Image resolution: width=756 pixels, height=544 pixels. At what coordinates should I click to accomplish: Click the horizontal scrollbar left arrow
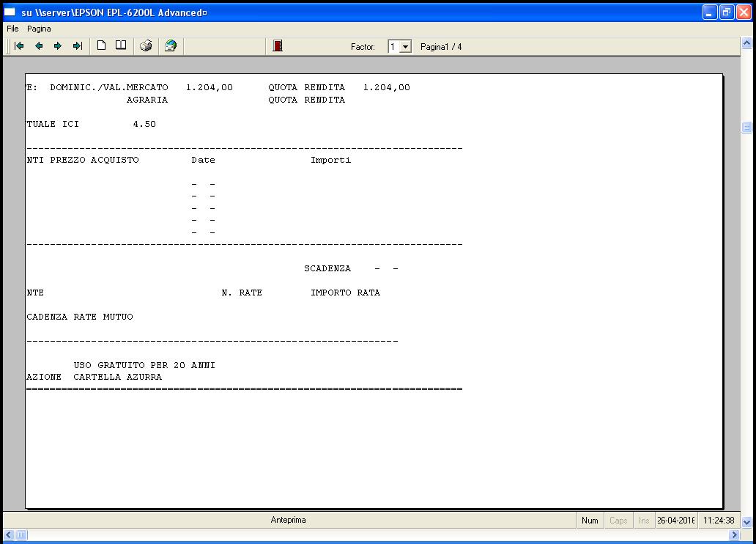pyautogui.click(x=9, y=534)
